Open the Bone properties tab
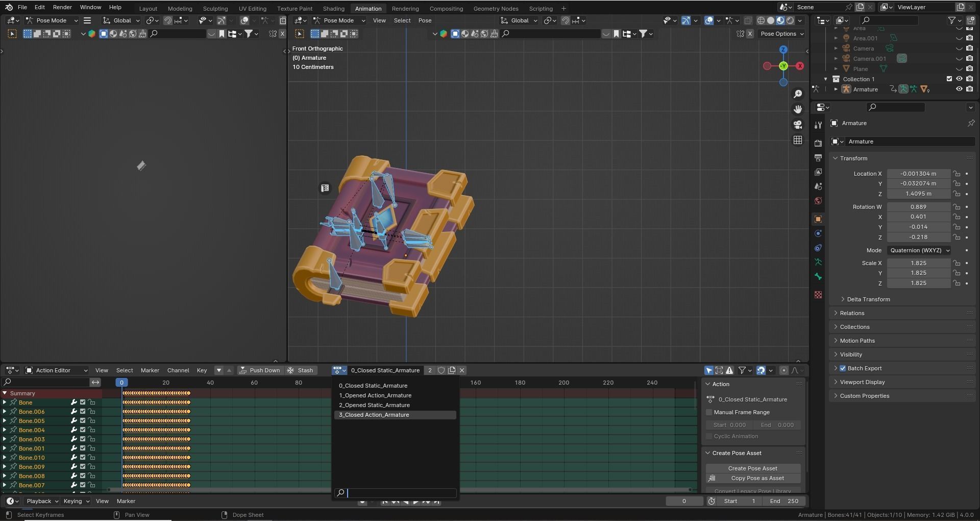Image resolution: width=980 pixels, height=521 pixels. point(818,276)
